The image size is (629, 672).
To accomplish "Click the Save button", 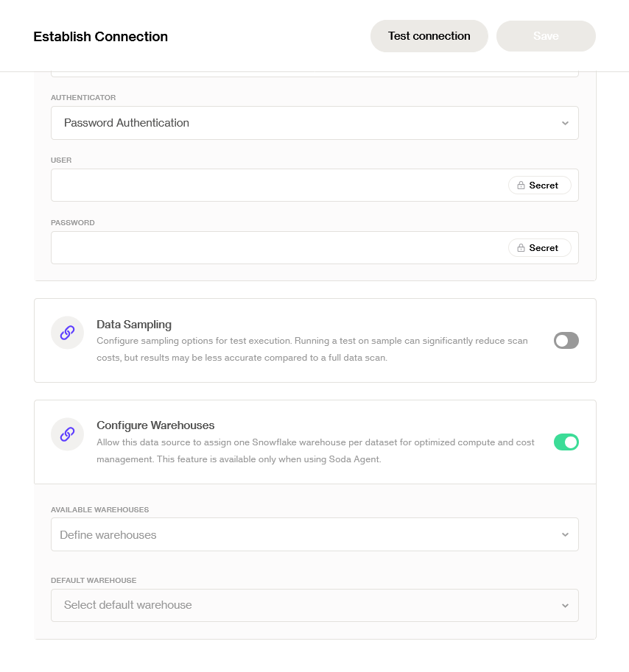I will pyautogui.click(x=546, y=36).
